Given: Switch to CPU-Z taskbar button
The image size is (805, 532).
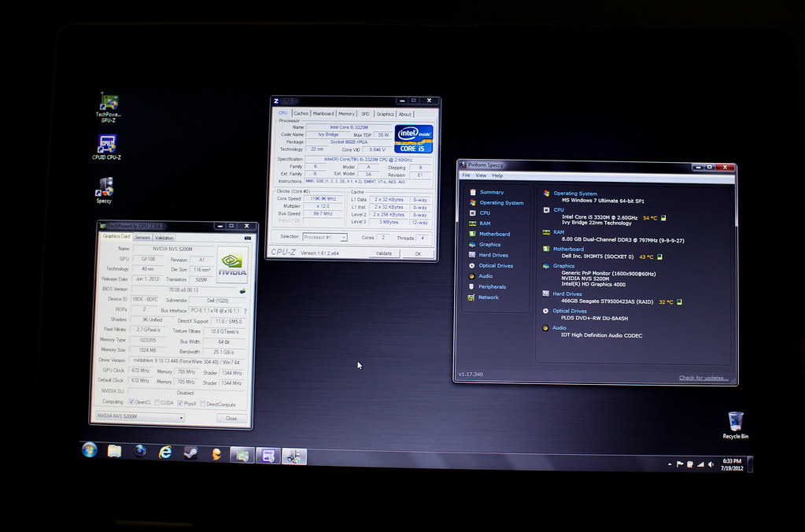Looking at the screenshot, I should click(x=268, y=456).
